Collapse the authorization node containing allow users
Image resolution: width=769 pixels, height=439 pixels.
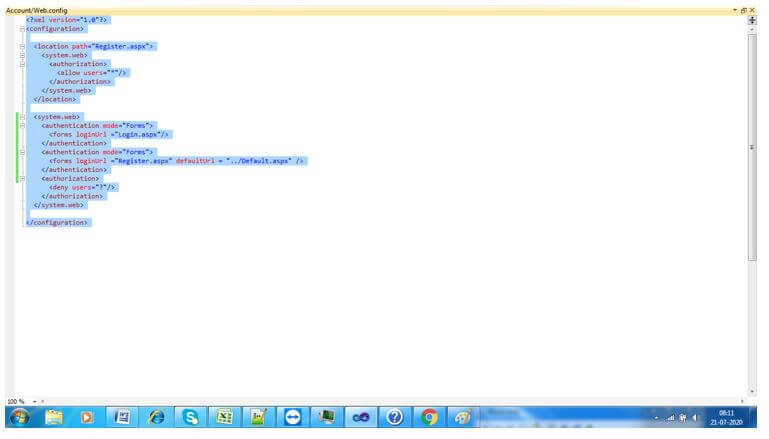click(x=22, y=64)
